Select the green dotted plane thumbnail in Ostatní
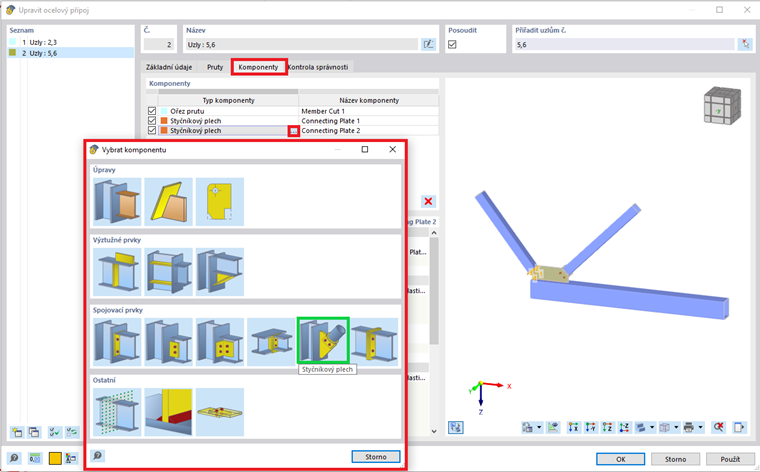The width and height of the screenshot is (760, 472). click(x=117, y=412)
